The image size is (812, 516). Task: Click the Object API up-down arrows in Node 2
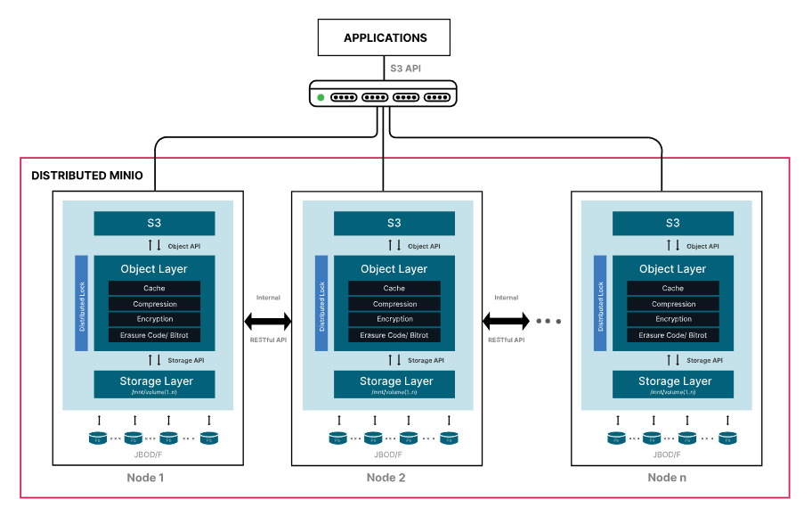click(394, 245)
